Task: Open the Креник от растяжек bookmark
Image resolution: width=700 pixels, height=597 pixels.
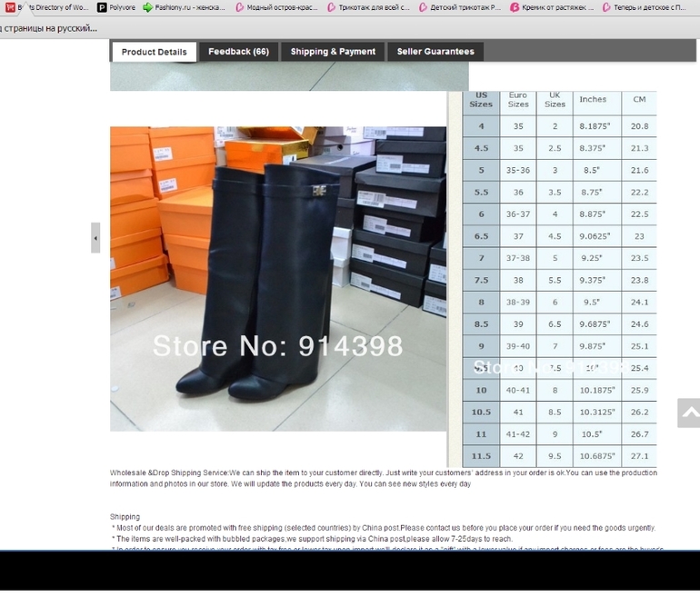Action: click(x=552, y=7)
